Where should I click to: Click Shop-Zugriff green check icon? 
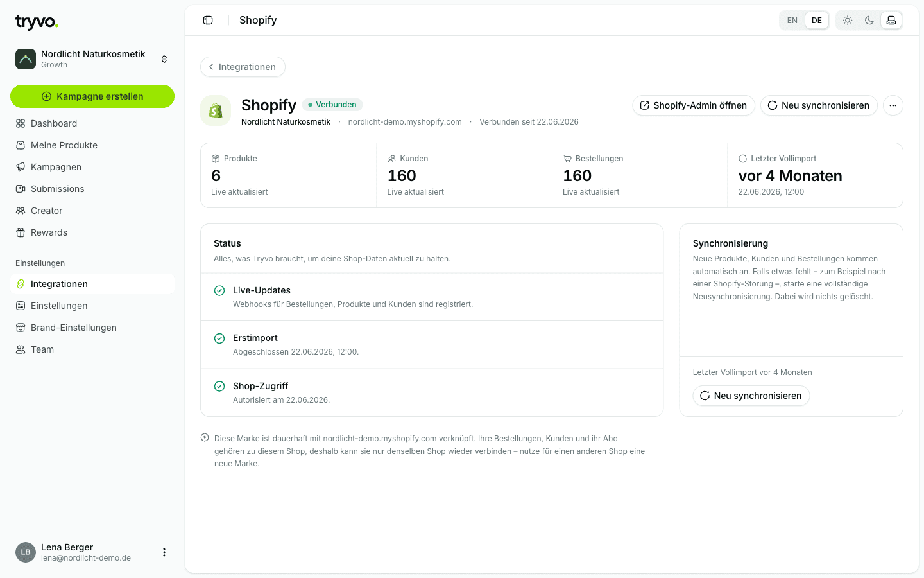[219, 386]
